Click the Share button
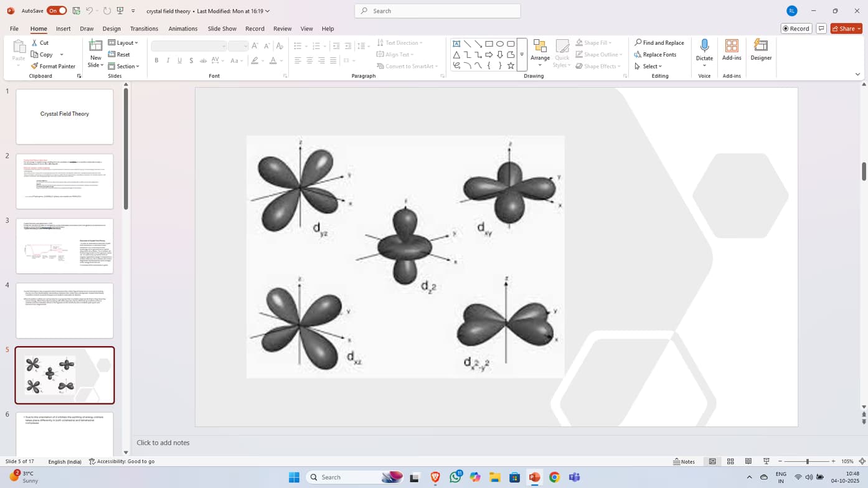868x488 pixels. click(846, 28)
